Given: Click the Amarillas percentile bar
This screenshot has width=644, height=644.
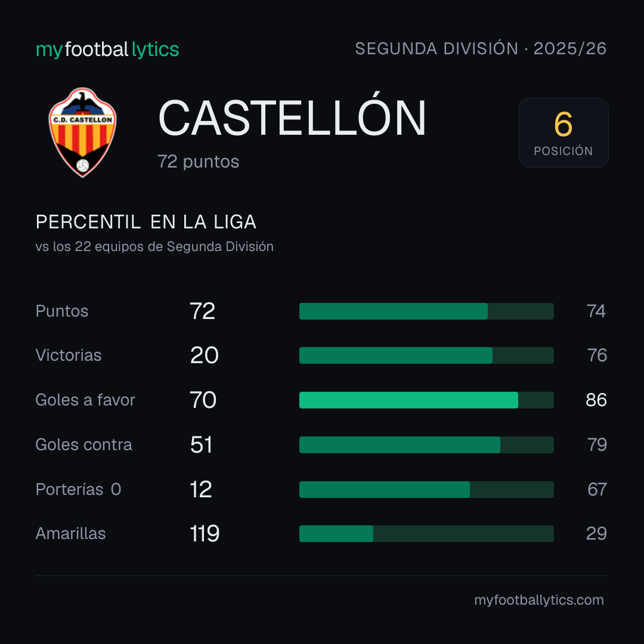Looking at the screenshot, I should pyautogui.click(x=426, y=534).
